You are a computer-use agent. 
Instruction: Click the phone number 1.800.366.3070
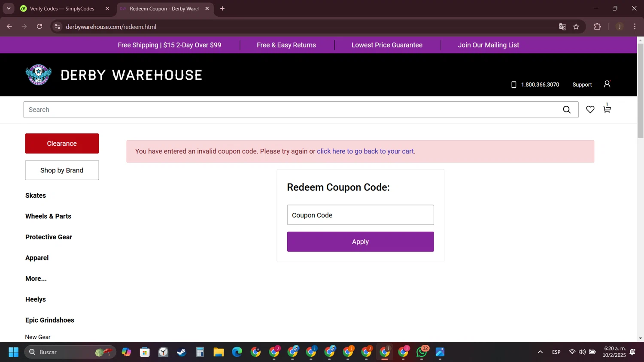click(x=540, y=84)
